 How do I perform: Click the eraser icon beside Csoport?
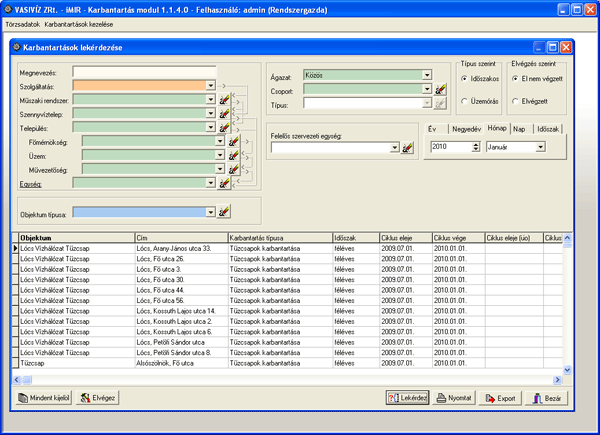[x=440, y=89]
